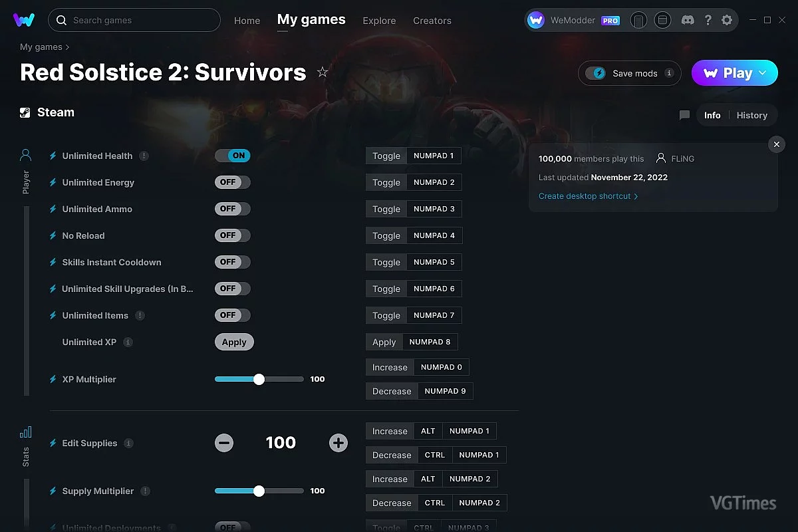
Task: Click Toggle label for Unlimited Ammo
Action: pos(386,209)
